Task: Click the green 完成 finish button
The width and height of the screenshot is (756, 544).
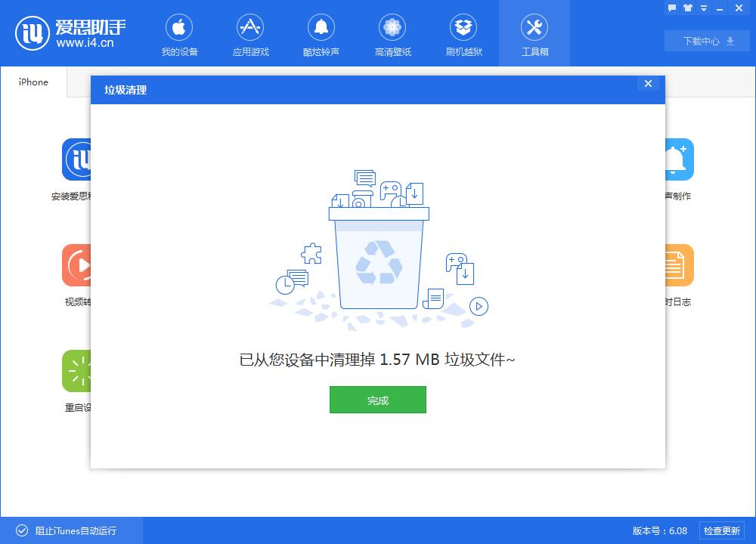Action: point(377,400)
